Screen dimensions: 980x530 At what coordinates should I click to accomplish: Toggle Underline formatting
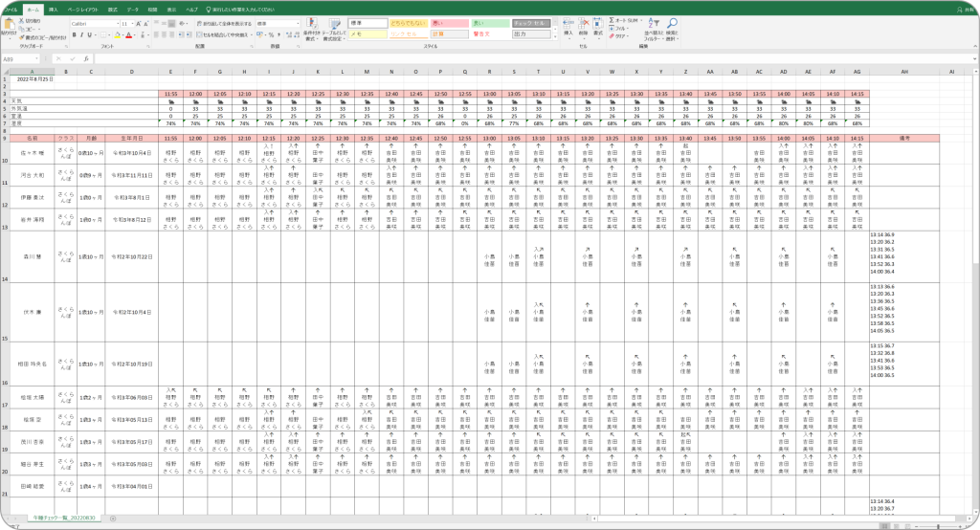89,35
